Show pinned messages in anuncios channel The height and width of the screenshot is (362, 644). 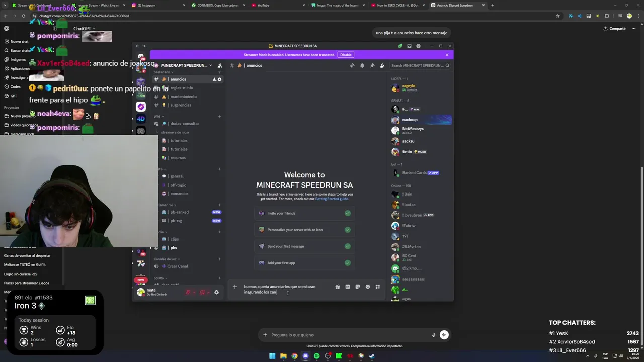click(x=372, y=65)
